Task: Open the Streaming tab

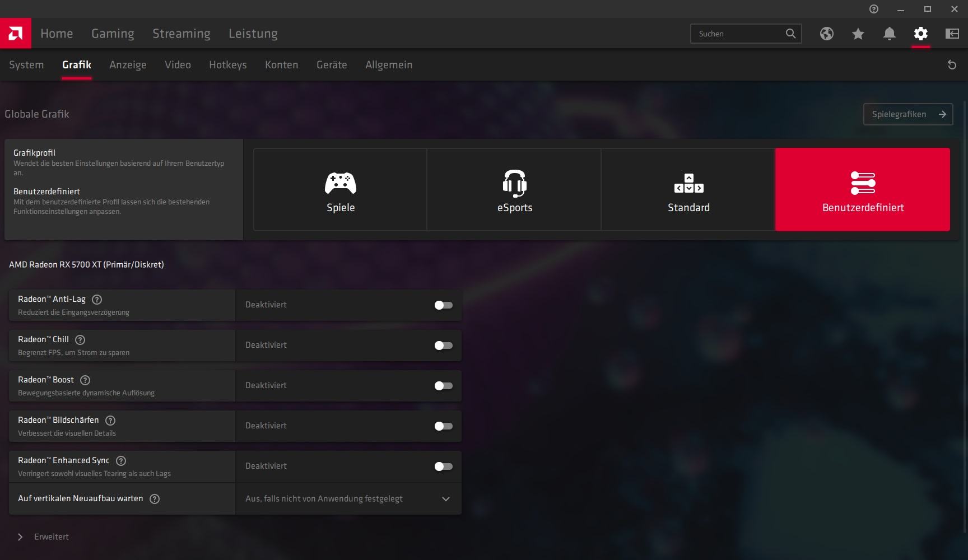Action: tap(182, 34)
